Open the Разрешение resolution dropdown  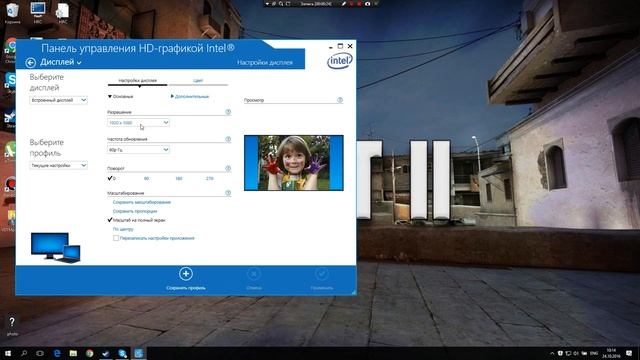[x=138, y=122]
